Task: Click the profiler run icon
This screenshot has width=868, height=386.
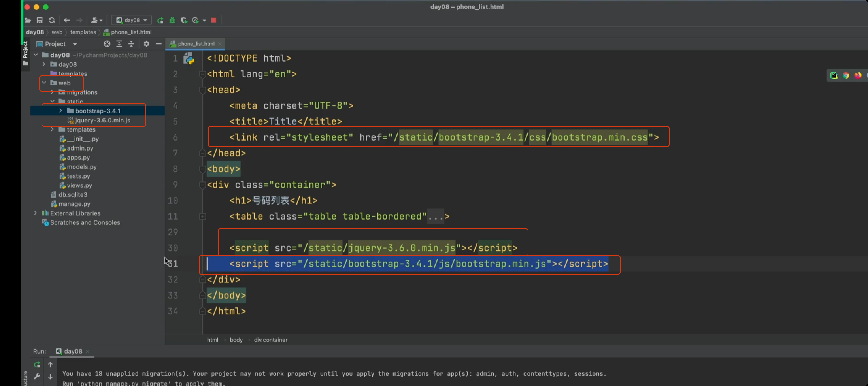Action: pos(195,20)
